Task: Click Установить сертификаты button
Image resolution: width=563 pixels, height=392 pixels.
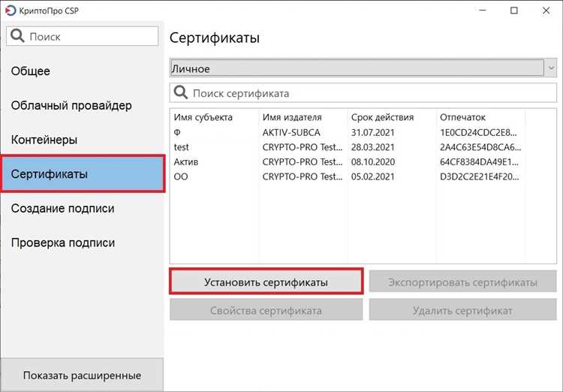Action: 266,282
